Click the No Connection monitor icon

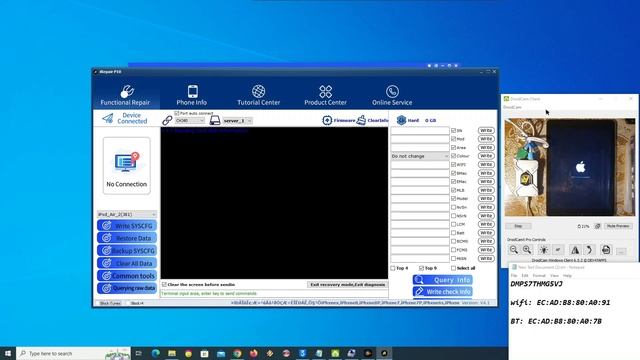pyautogui.click(x=127, y=162)
